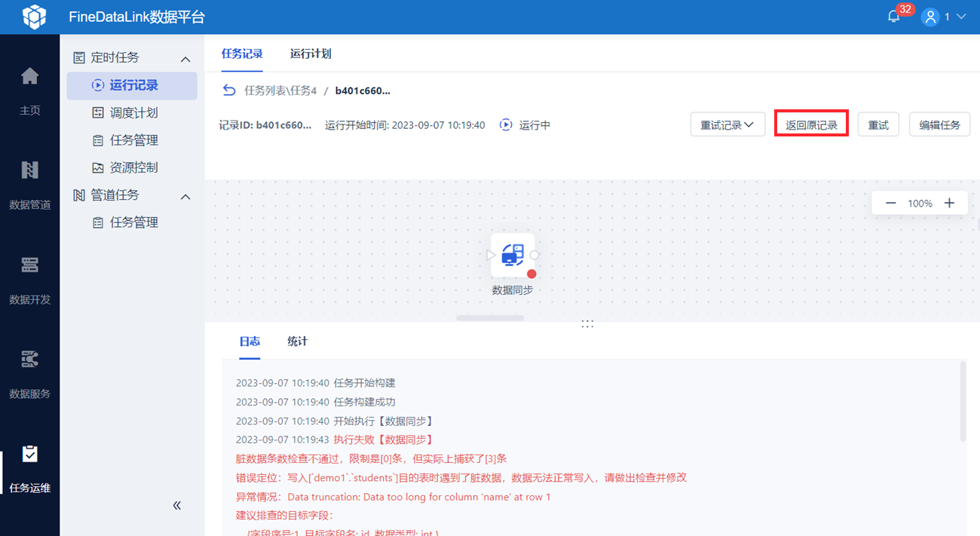Click the input triangle of 数据同步 node
Screen dimensions: 980x536
click(x=491, y=255)
